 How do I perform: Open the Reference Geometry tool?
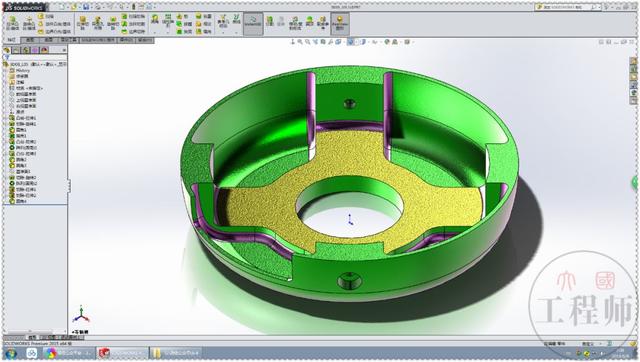point(223,21)
